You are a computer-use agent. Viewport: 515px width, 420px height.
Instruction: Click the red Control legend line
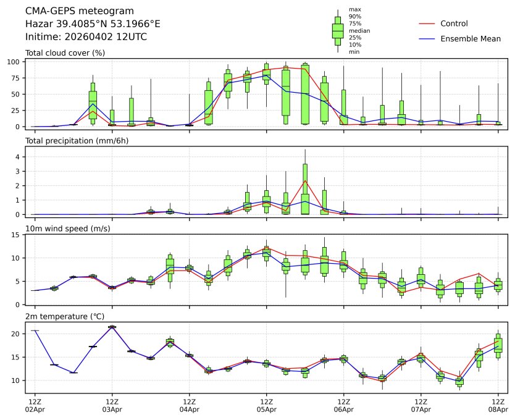pyautogui.click(x=428, y=23)
